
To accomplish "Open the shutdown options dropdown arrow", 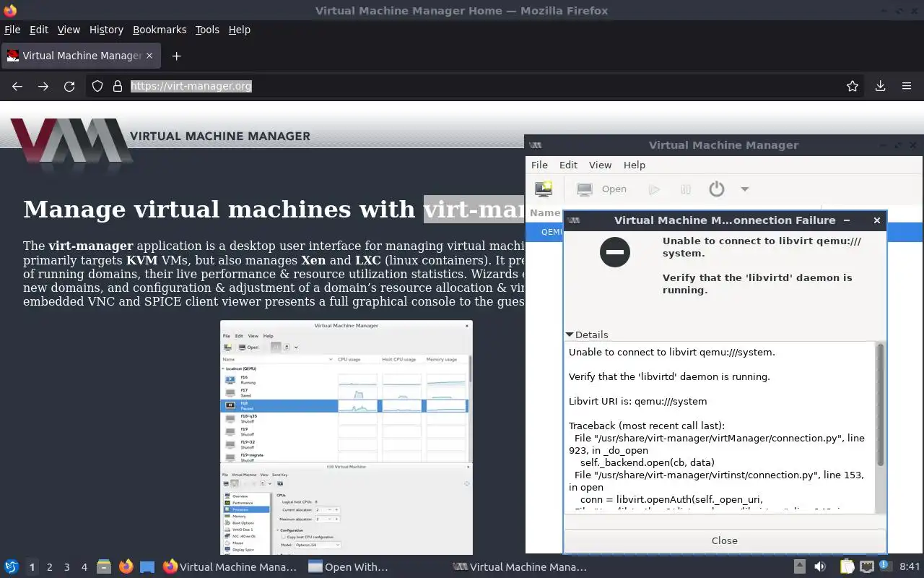I will pos(744,189).
